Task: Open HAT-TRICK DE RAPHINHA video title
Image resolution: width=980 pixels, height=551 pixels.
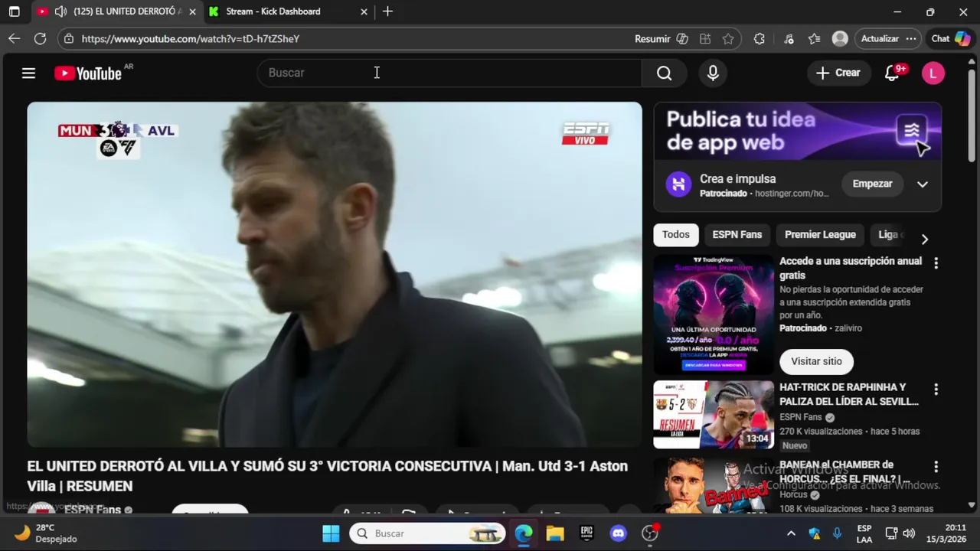Action: click(x=849, y=394)
